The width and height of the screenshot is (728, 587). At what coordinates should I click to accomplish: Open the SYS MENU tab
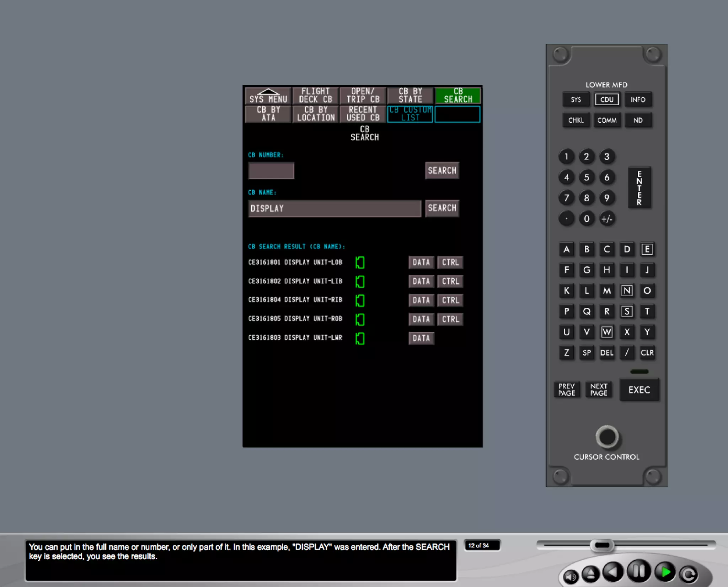(x=268, y=95)
